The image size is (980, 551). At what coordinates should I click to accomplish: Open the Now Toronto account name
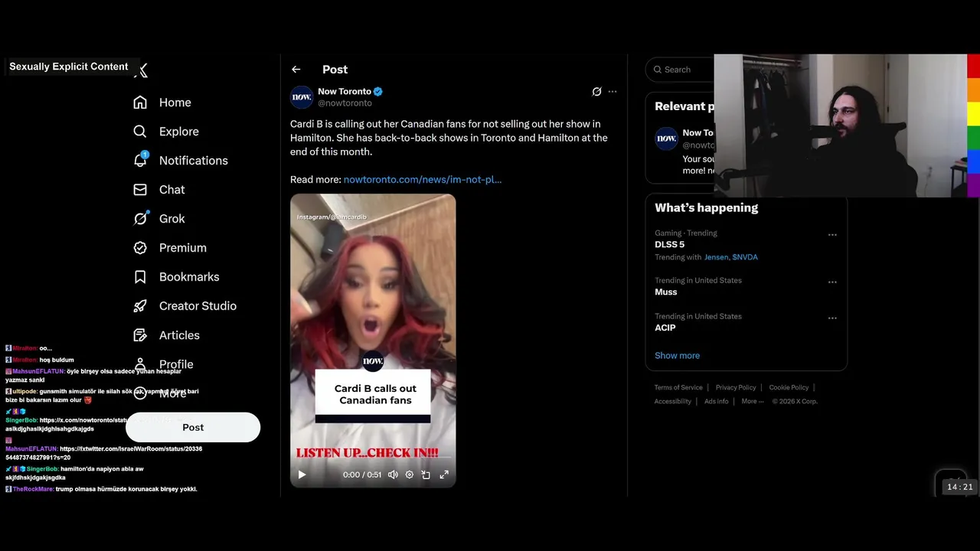(x=345, y=91)
